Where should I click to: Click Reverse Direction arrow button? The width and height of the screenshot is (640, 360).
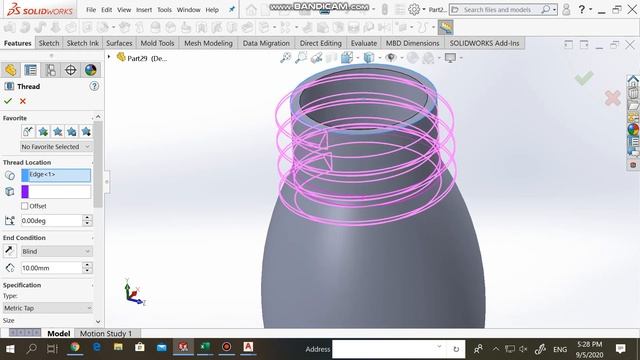point(9,251)
